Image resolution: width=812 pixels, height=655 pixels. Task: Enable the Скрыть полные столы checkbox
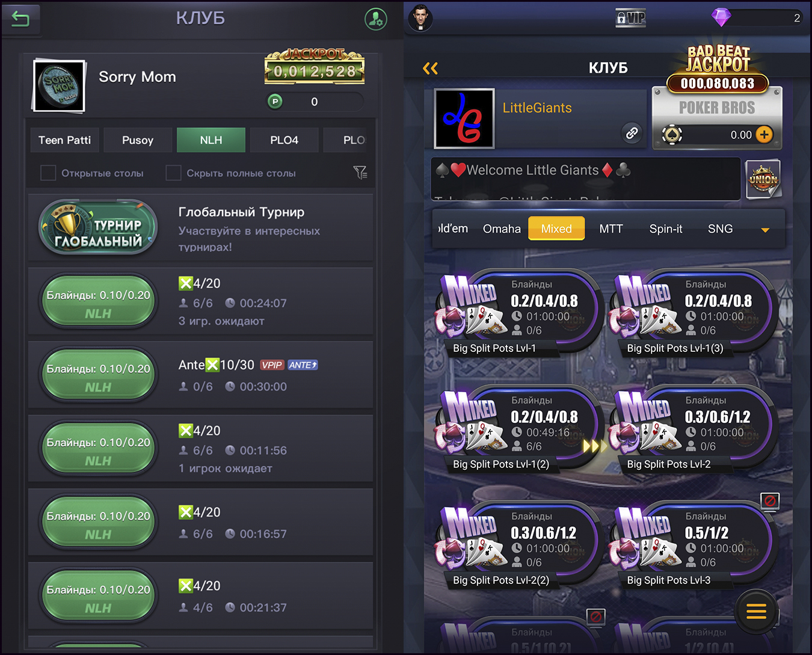(x=173, y=173)
